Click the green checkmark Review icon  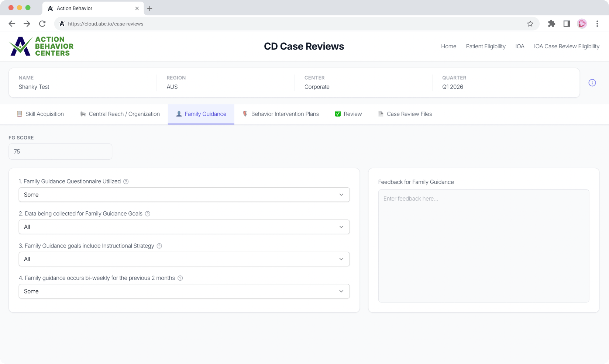(338, 114)
